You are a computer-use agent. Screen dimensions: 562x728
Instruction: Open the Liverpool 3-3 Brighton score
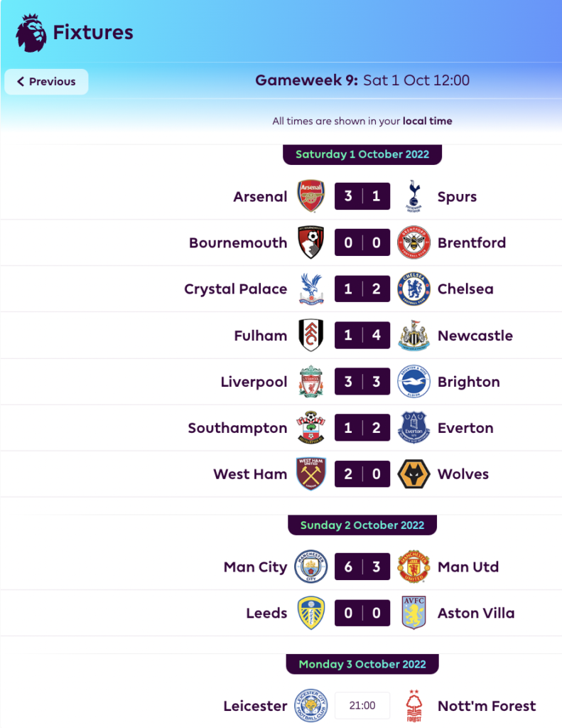tap(362, 382)
